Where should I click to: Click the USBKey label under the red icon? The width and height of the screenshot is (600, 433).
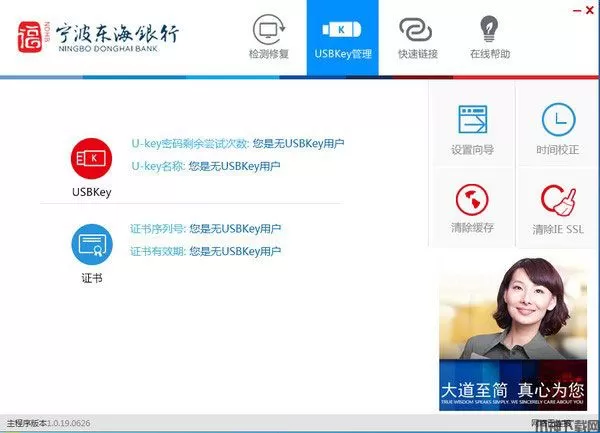pyautogui.click(x=92, y=192)
